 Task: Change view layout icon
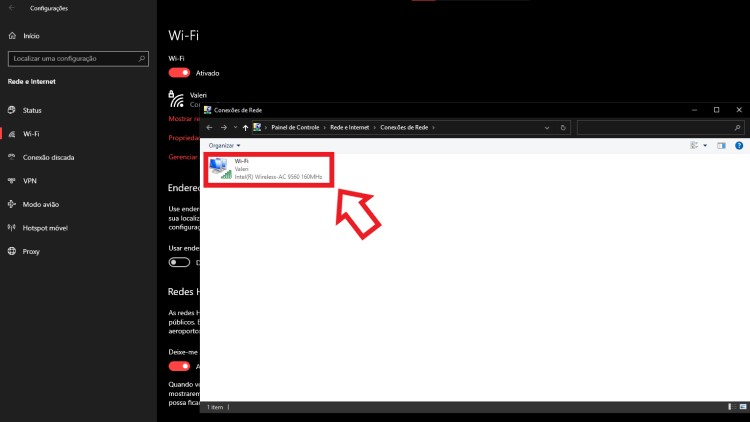[694, 145]
